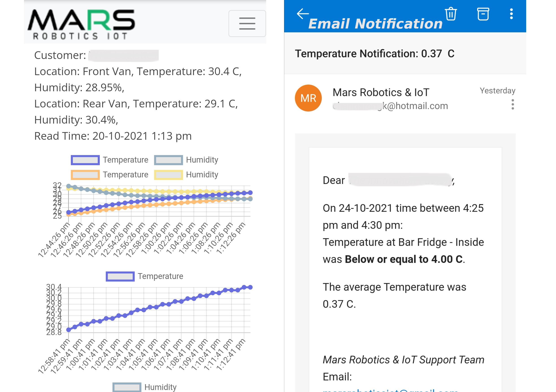Click the Below or equal to 4.00 C text

click(404, 259)
